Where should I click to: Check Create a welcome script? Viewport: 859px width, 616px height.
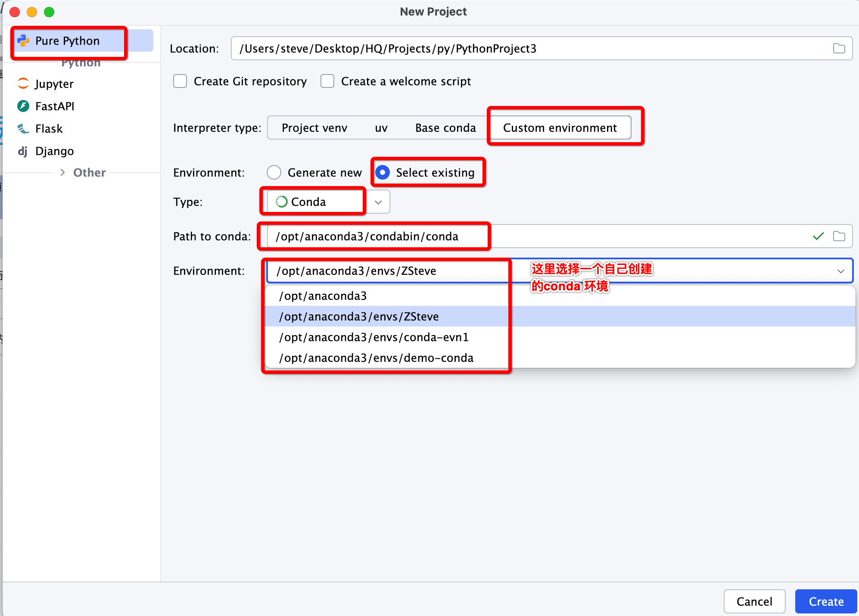click(327, 81)
